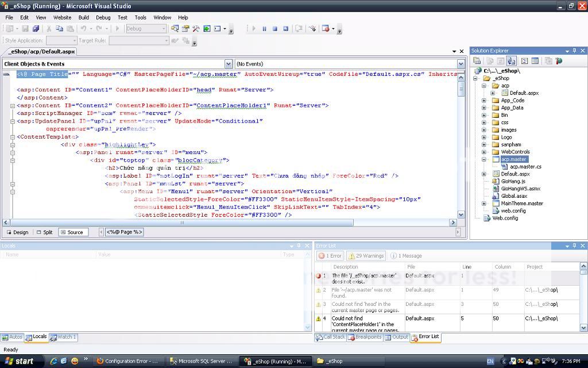Open Configuration Error browser window from taskbar
Screen dimensions: 588x368
(x=127, y=361)
